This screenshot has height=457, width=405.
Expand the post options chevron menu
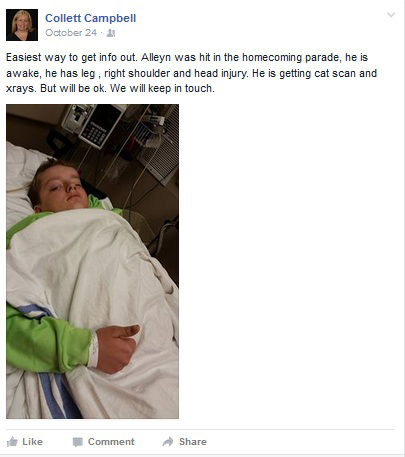pos(391,15)
